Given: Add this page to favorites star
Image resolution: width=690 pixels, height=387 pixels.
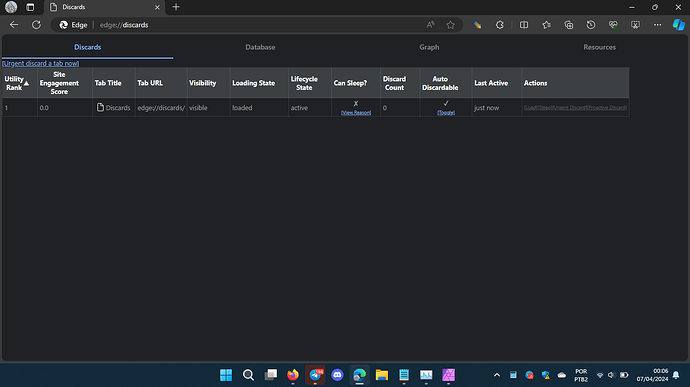Looking at the screenshot, I should click(450, 25).
